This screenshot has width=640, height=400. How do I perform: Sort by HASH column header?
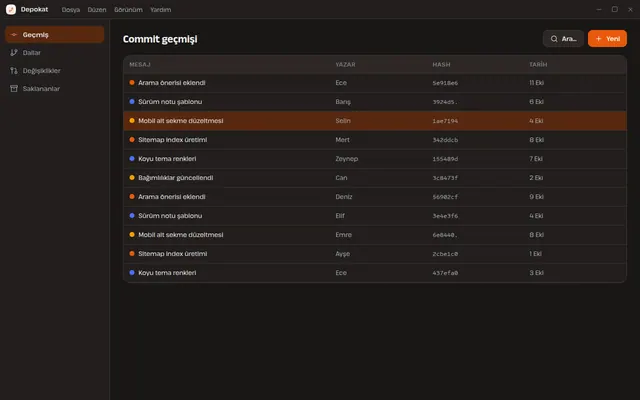pyautogui.click(x=441, y=64)
